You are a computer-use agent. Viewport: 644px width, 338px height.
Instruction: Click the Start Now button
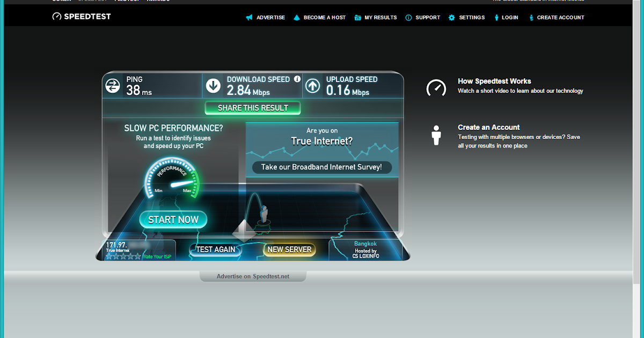click(x=173, y=219)
